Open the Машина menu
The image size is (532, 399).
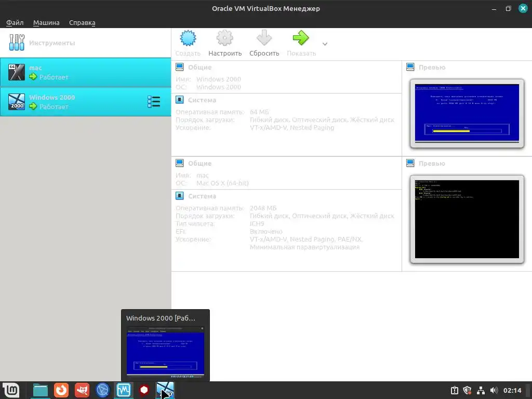[x=46, y=23]
